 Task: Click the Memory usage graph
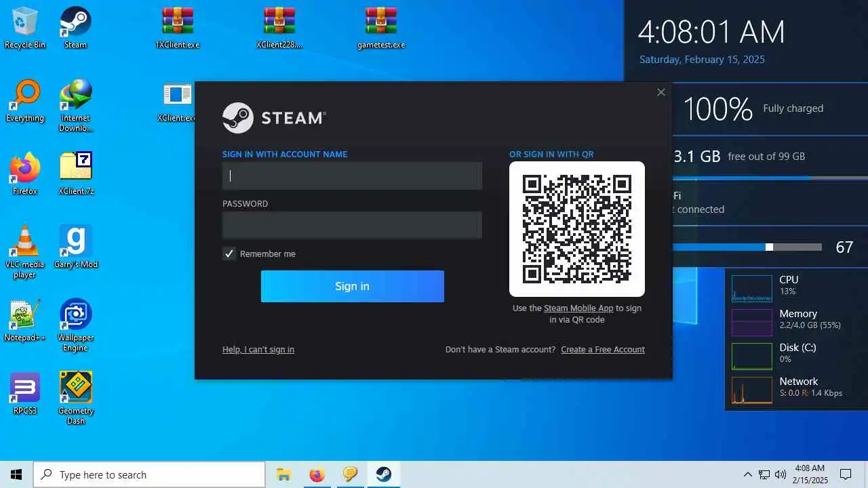(x=752, y=323)
